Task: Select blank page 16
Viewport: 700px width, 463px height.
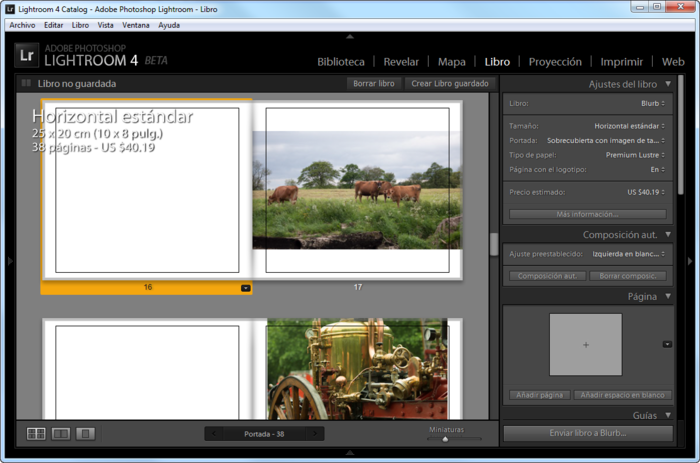Action: [x=147, y=190]
